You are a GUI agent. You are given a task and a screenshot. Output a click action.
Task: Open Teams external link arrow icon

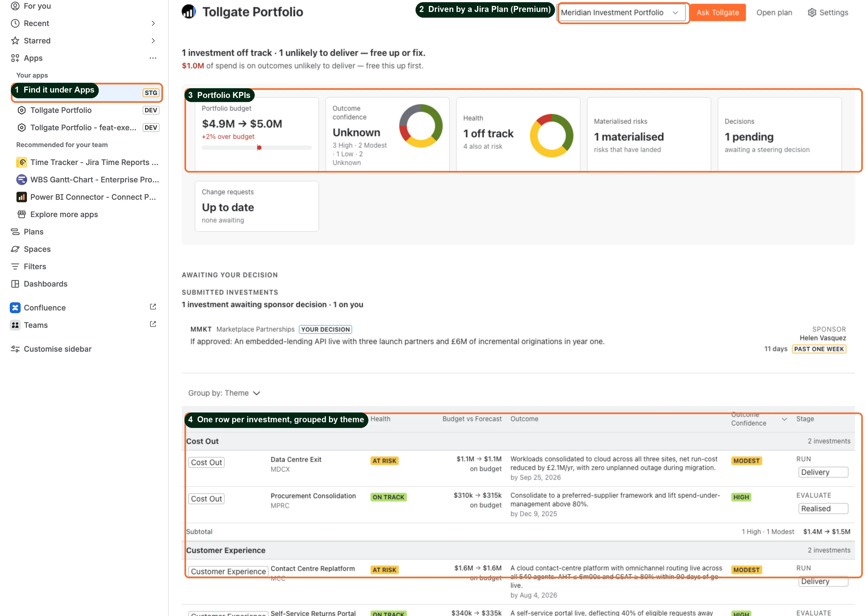point(153,324)
